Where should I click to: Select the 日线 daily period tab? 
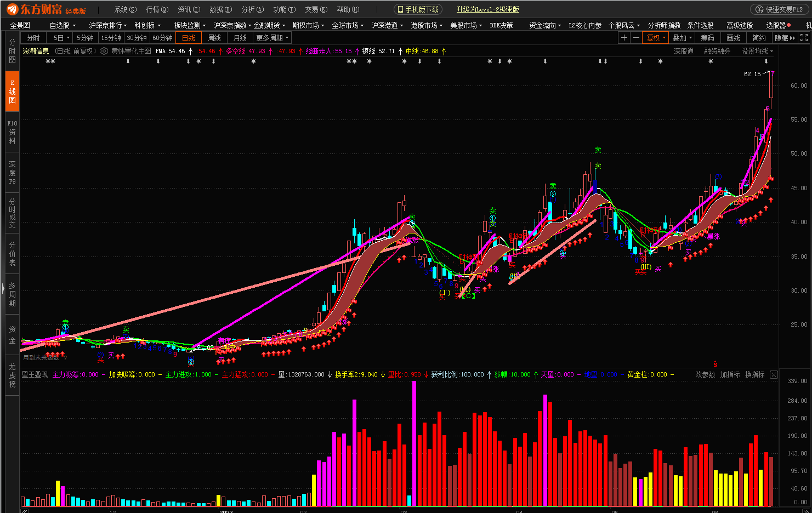tap(189, 38)
